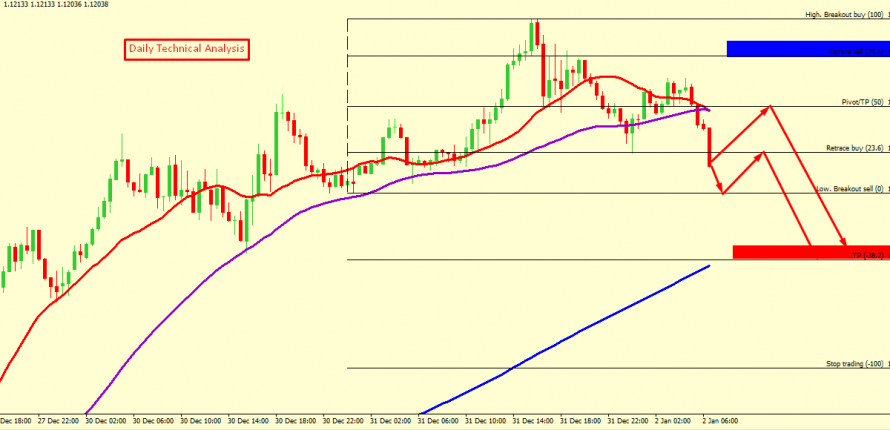Click the High. Breakout buy (100) label
The height and width of the screenshot is (430, 890).
[x=846, y=15]
